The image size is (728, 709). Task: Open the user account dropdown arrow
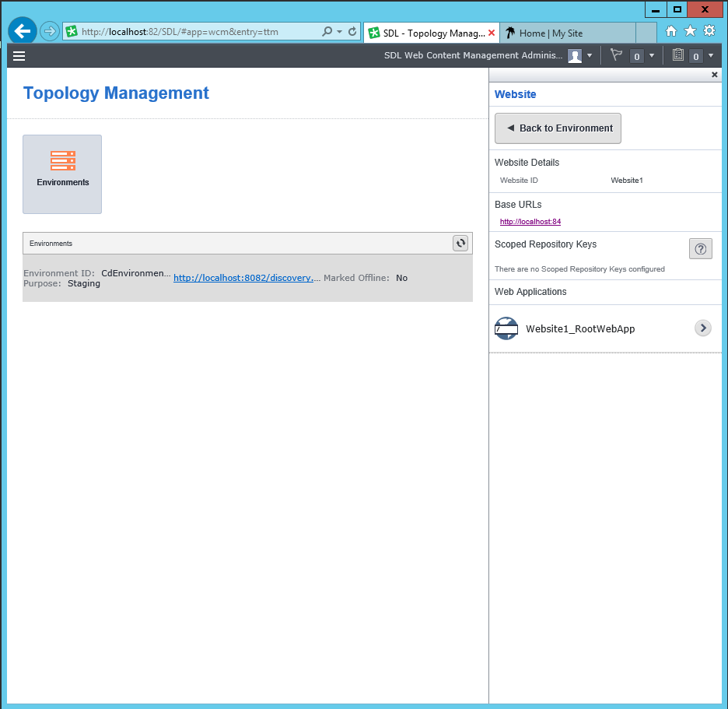(x=590, y=56)
